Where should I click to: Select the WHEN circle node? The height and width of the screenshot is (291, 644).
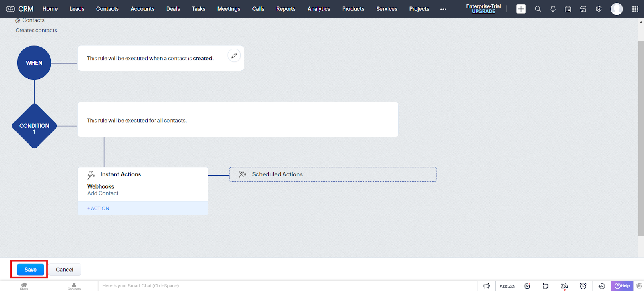click(34, 63)
